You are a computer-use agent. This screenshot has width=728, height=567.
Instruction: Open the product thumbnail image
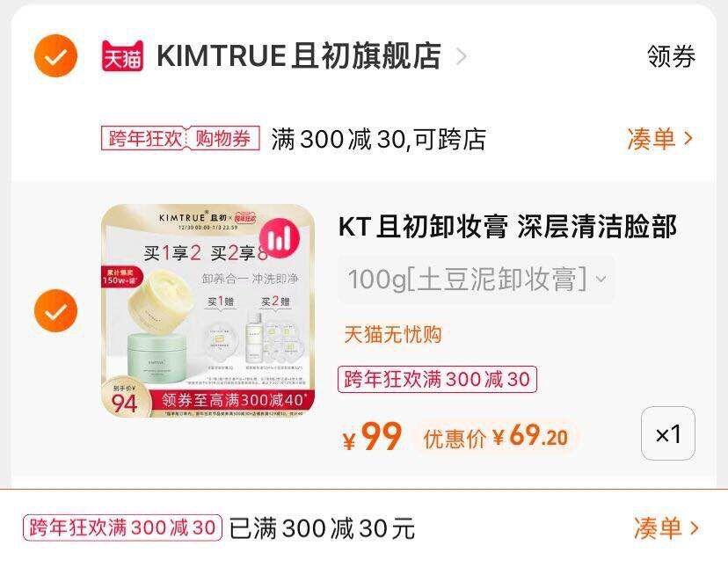(208, 310)
